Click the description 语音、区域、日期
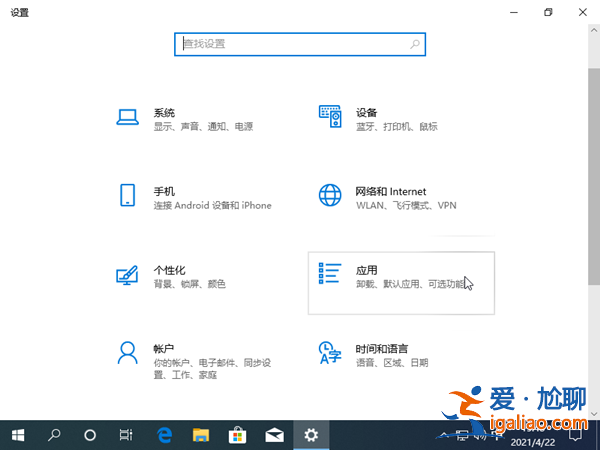Viewport: 600px width, 450px height. (392, 363)
